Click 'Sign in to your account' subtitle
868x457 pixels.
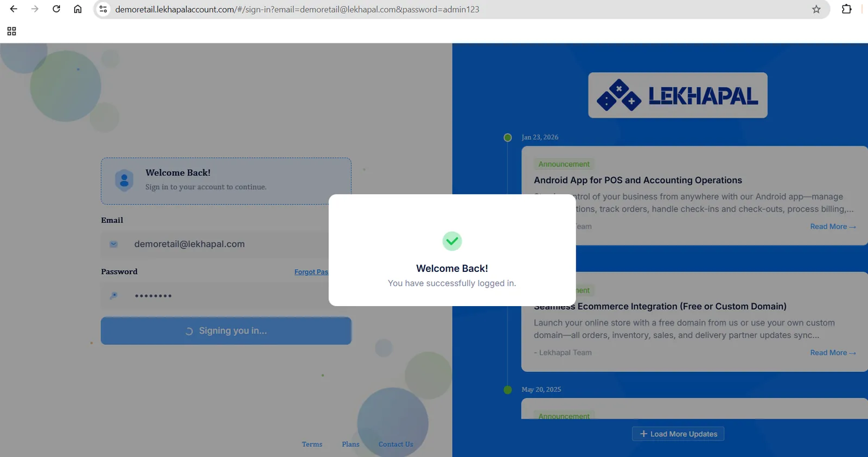[x=206, y=187]
